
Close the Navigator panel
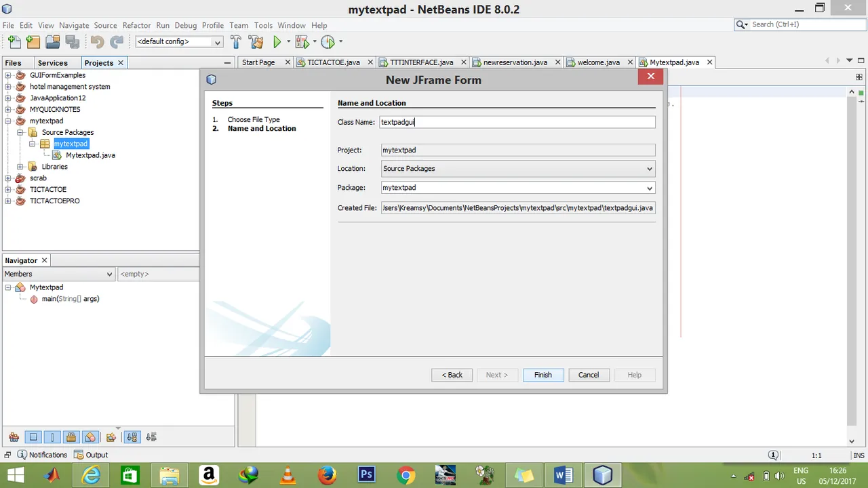click(44, 260)
